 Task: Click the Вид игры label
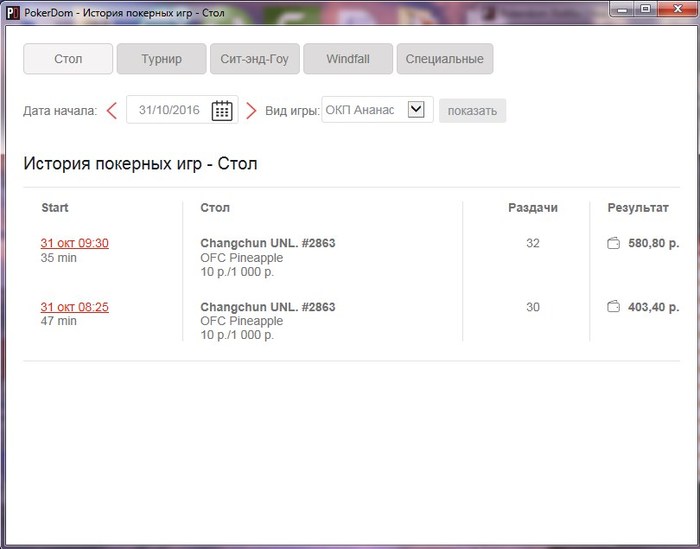click(292, 111)
